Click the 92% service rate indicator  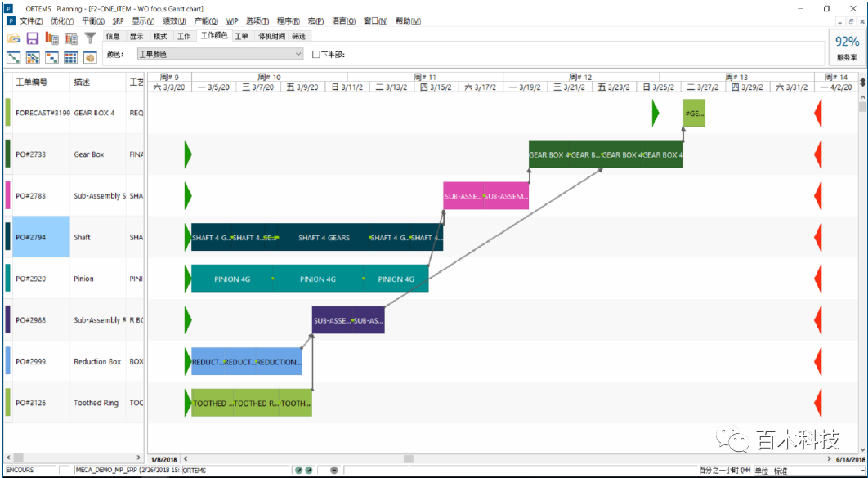[846, 47]
